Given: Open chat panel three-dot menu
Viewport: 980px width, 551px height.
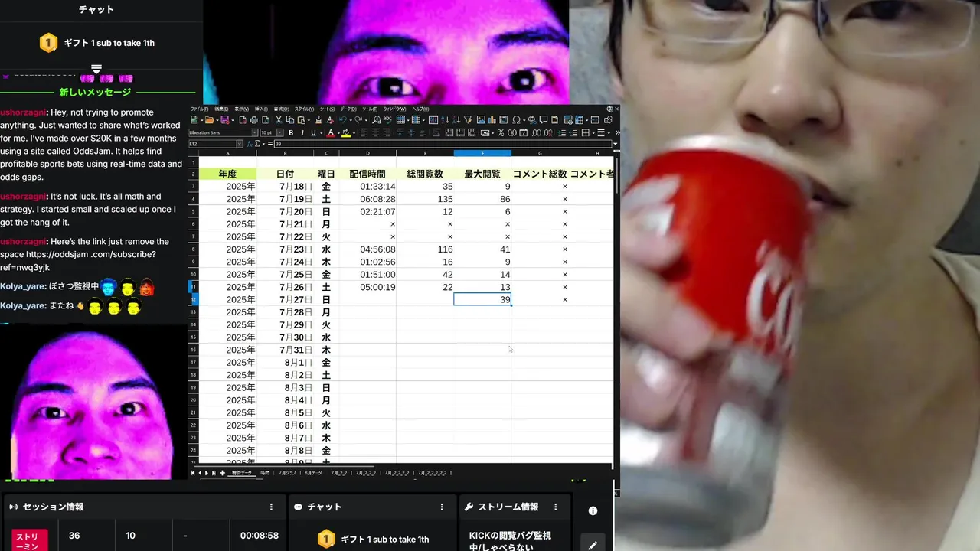Looking at the screenshot, I should [x=442, y=507].
